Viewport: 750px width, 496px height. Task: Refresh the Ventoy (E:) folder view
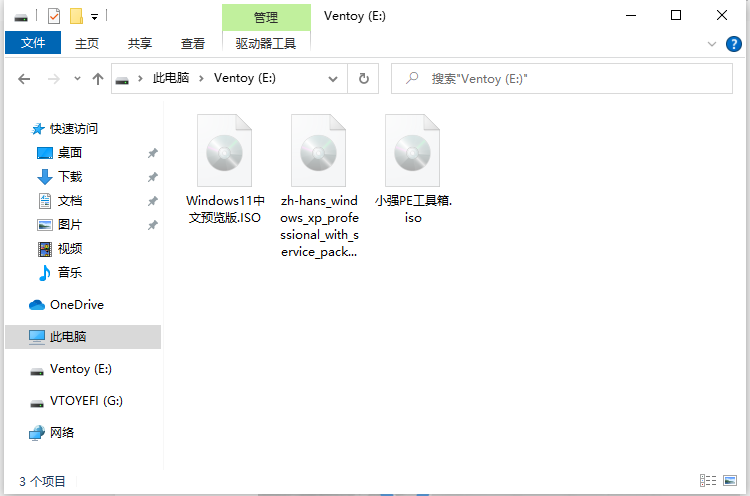click(x=364, y=78)
